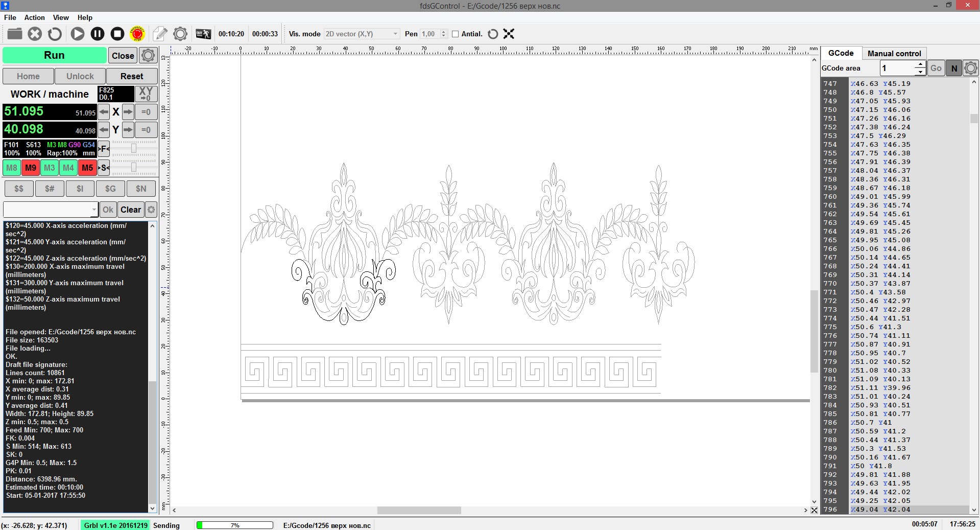The width and height of the screenshot is (980, 530).
Task: Toggle M8 coolant on
Action: pyautogui.click(x=12, y=168)
